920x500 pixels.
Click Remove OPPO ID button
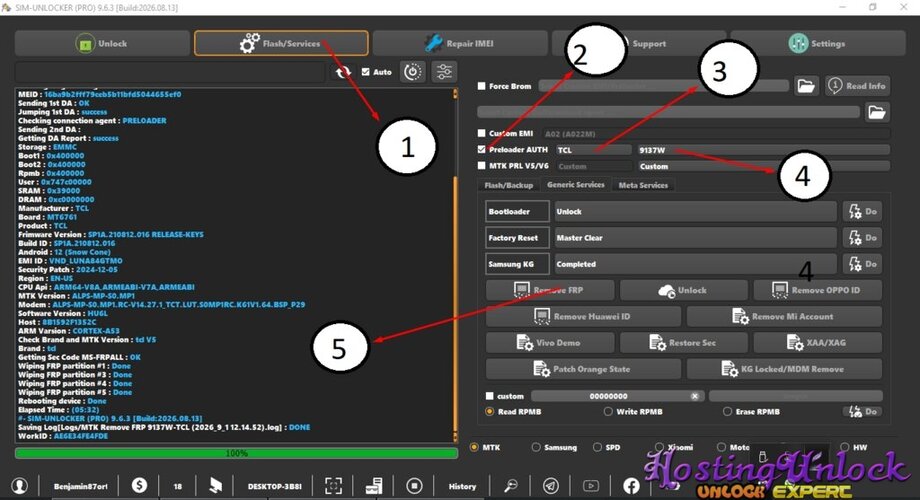pyautogui.click(x=817, y=290)
